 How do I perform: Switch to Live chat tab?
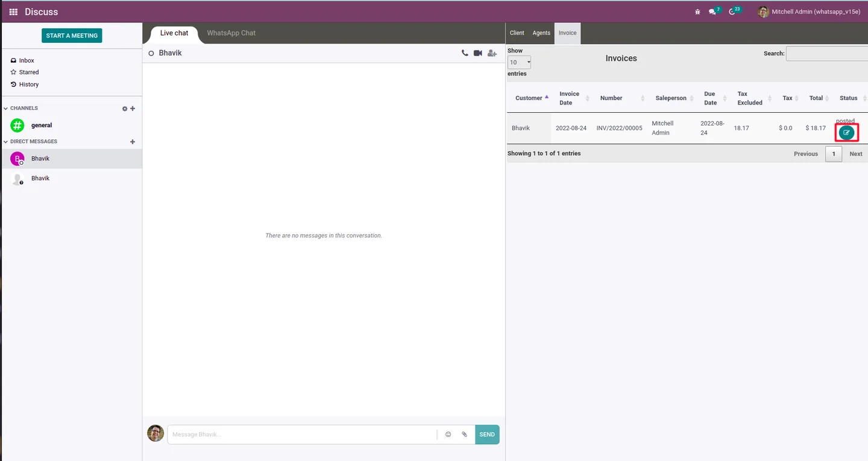click(x=174, y=33)
